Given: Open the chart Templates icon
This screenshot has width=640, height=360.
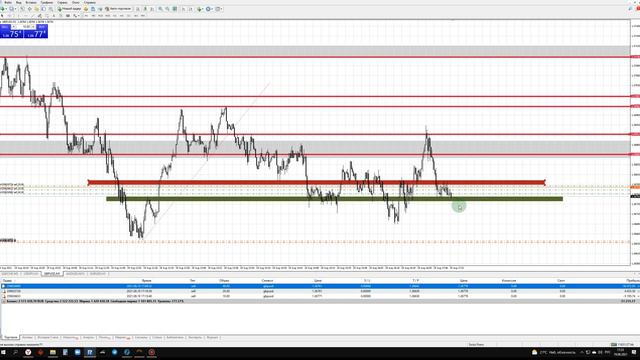Looking at the screenshot, I should (218, 9).
